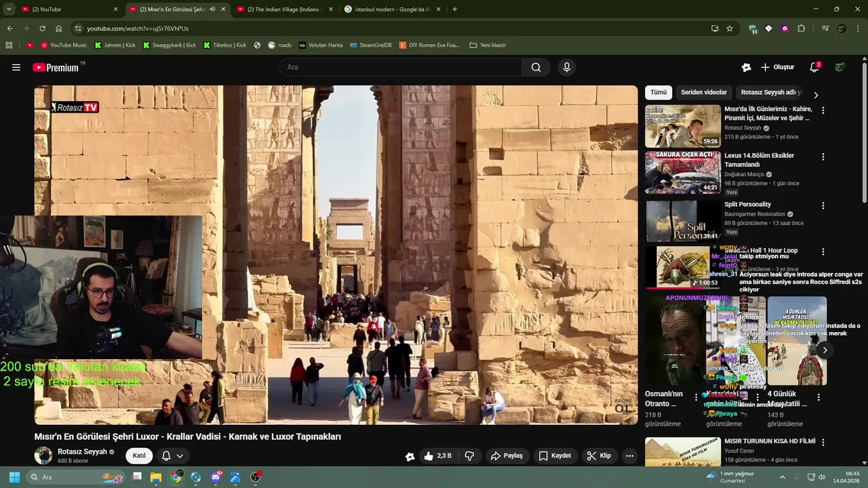Open the extensions puzzle icon
Image resolution: width=868 pixels, height=488 pixels.
pos(802,28)
